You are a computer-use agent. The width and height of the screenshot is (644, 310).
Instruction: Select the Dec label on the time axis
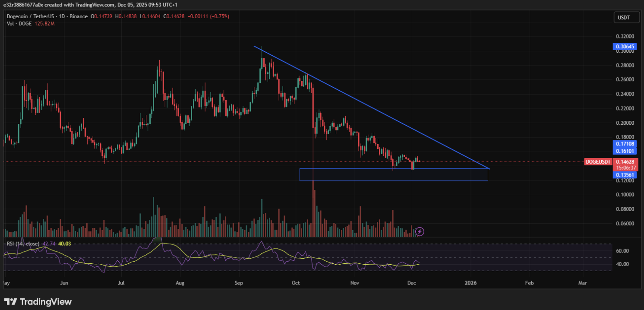[411, 283]
